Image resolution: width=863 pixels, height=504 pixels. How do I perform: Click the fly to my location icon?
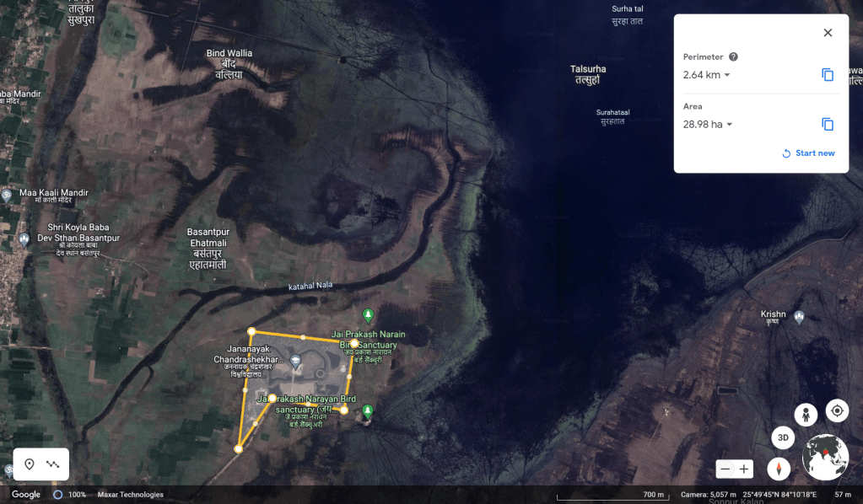click(x=837, y=410)
